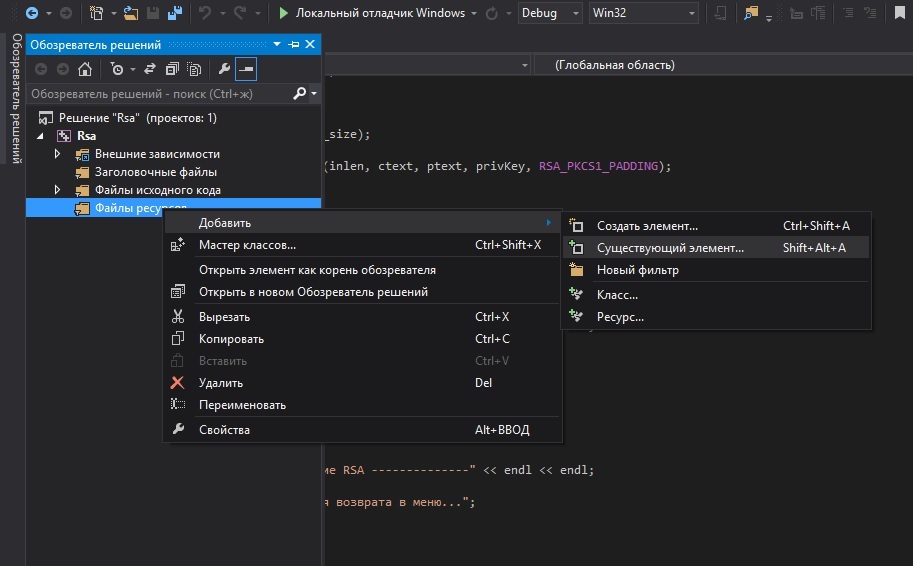The width and height of the screenshot is (913, 566).
Task: Click the Sync with Active Document icon
Action: 150,69
